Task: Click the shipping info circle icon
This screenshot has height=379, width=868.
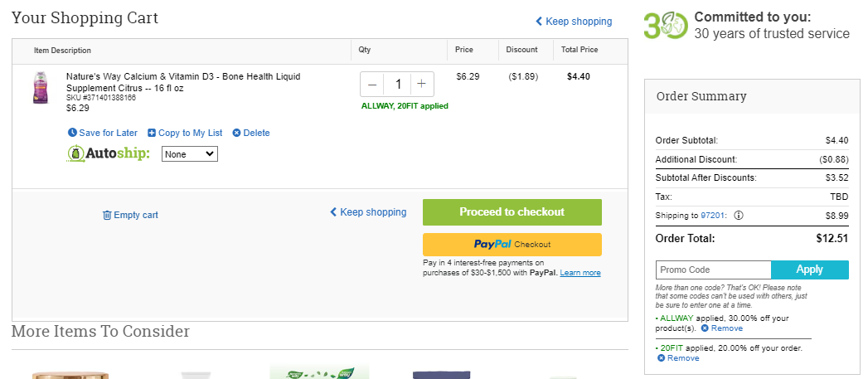Action: click(738, 216)
